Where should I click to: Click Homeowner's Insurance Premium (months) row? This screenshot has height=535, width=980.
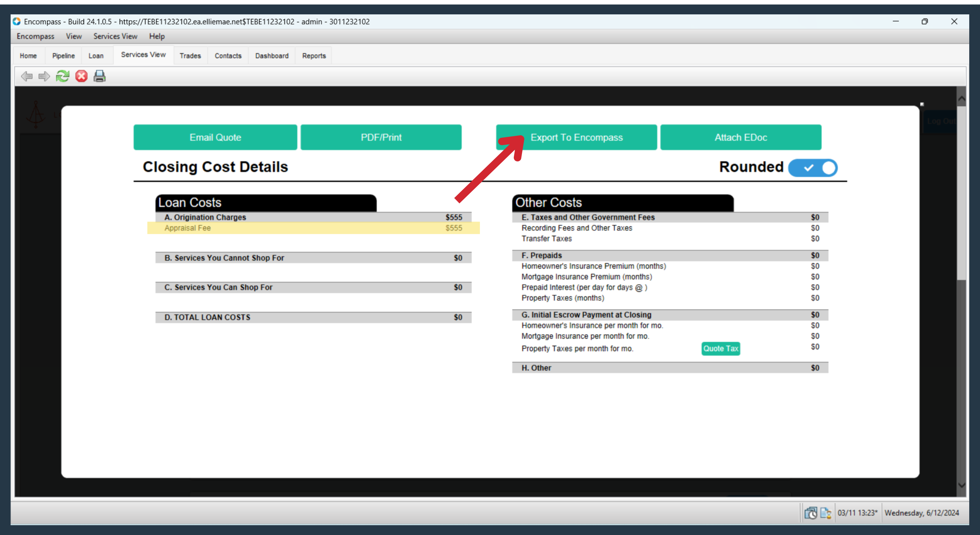(x=670, y=266)
